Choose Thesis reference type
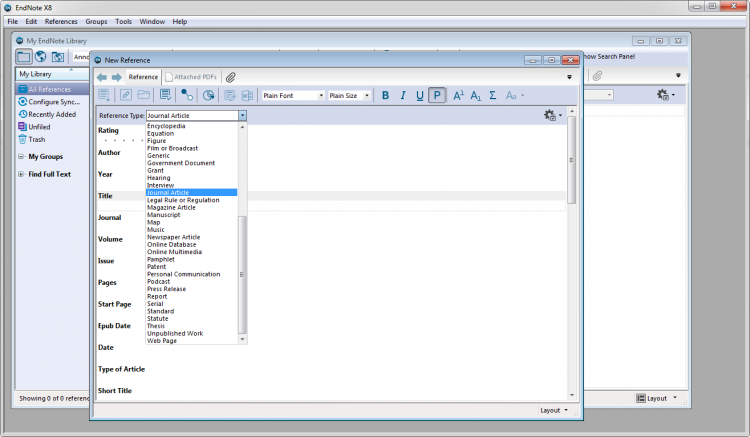Viewport: 750px width, 437px height. [x=156, y=326]
